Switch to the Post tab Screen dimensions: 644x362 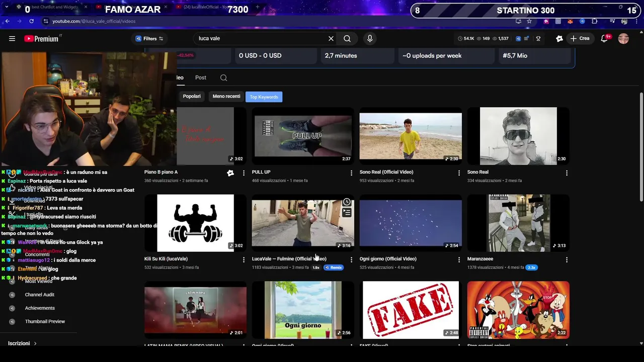coord(201,77)
